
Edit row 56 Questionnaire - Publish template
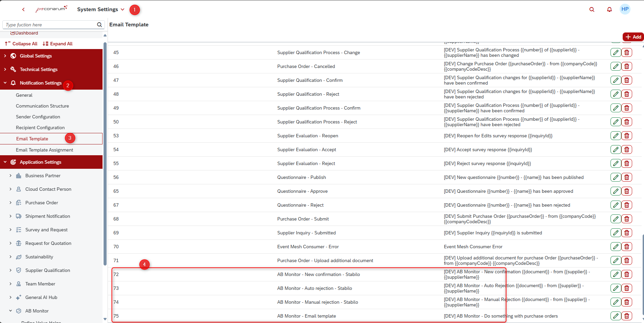click(x=616, y=177)
